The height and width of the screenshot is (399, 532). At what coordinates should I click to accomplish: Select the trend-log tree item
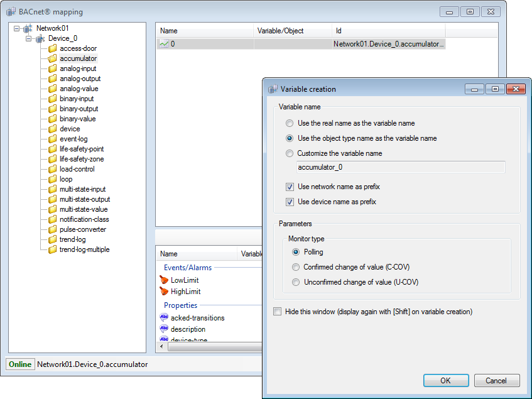pos(73,240)
